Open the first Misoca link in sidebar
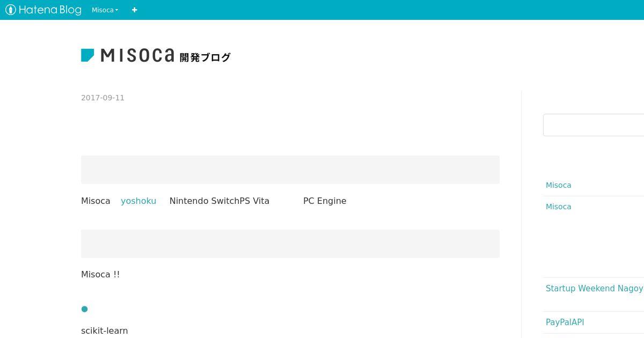644x338 pixels. click(x=558, y=185)
